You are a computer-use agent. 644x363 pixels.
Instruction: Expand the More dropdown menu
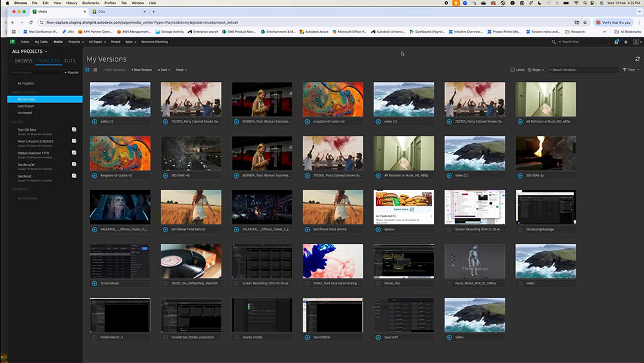182,70
